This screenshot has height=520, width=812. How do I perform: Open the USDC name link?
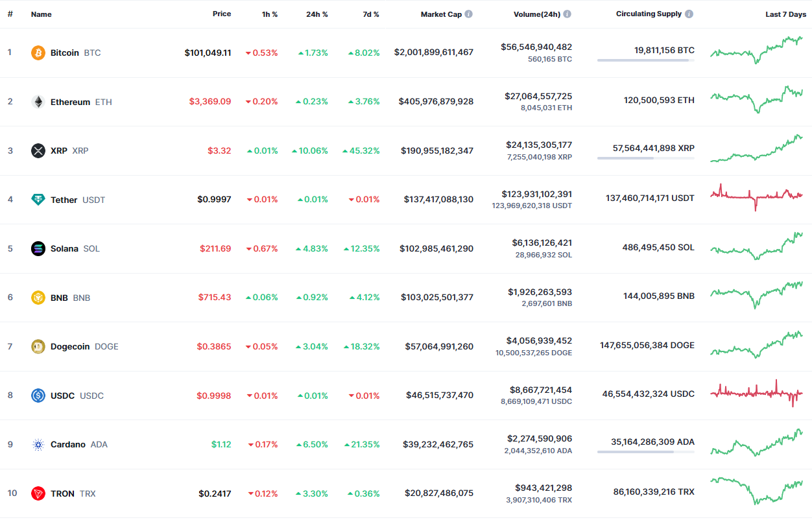[x=77, y=396]
